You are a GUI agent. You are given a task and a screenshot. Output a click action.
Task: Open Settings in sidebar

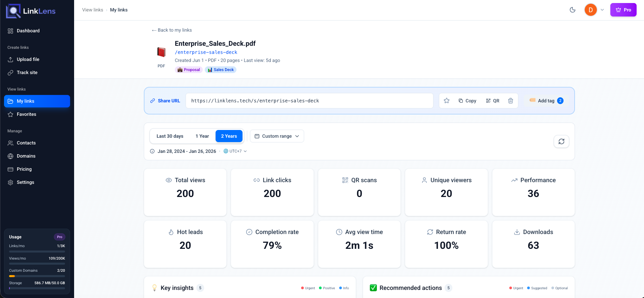pos(37,182)
